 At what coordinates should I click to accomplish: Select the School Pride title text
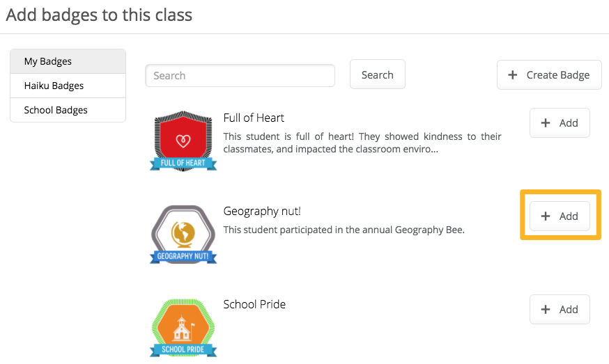pos(254,304)
